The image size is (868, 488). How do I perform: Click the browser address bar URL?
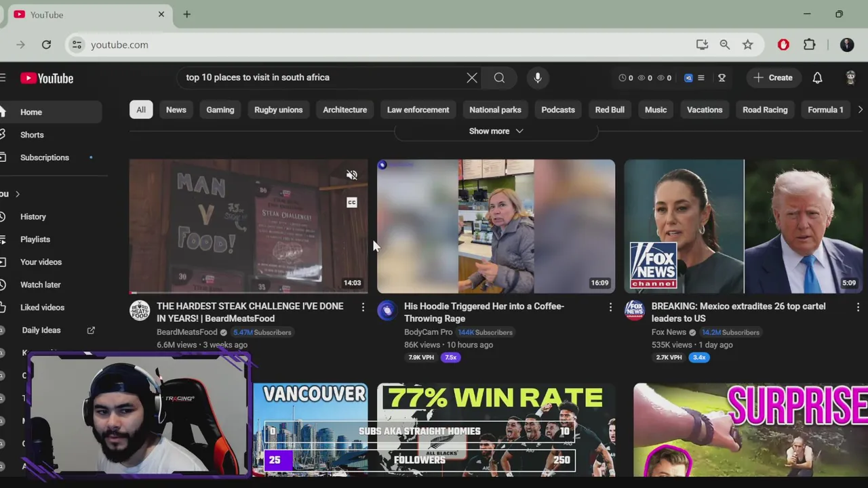pos(119,45)
